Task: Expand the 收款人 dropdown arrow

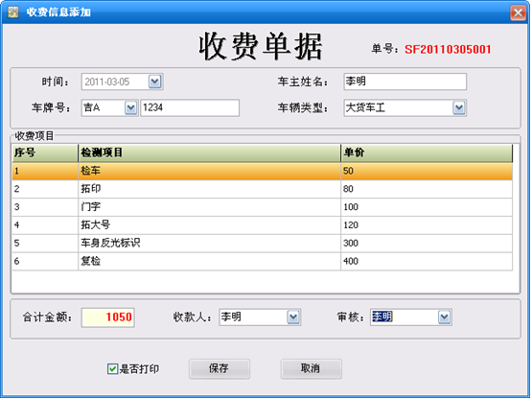Action: tap(293, 317)
